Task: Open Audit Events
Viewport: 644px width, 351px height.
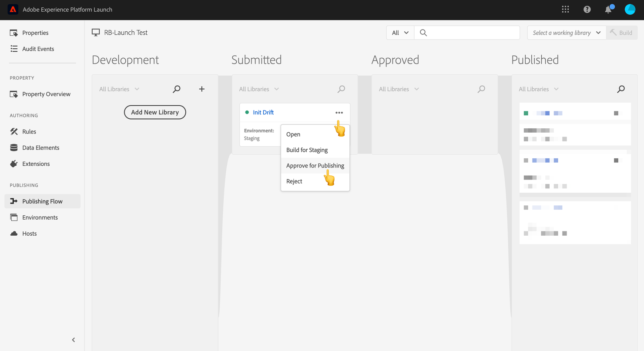Action: [42, 49]
